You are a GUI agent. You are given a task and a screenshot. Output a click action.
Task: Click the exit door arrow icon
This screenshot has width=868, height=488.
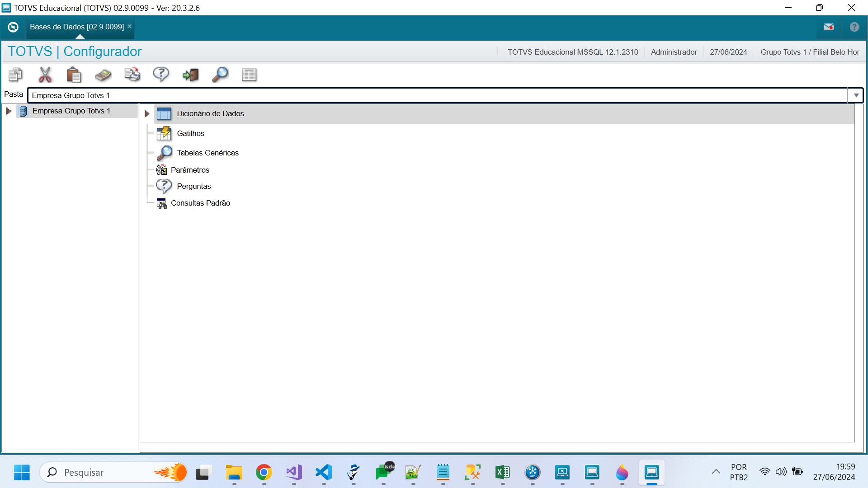(x=190, y=75)
